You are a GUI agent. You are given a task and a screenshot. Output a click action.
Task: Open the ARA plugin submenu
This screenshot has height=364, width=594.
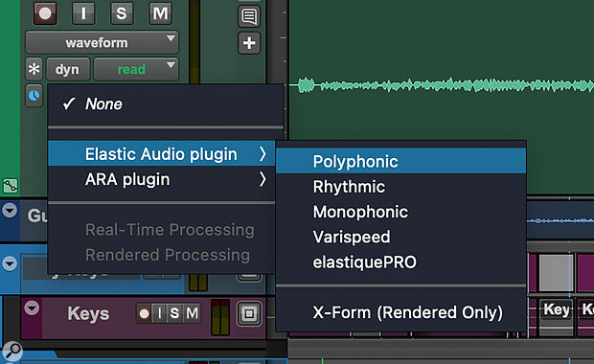click(162, 179)
